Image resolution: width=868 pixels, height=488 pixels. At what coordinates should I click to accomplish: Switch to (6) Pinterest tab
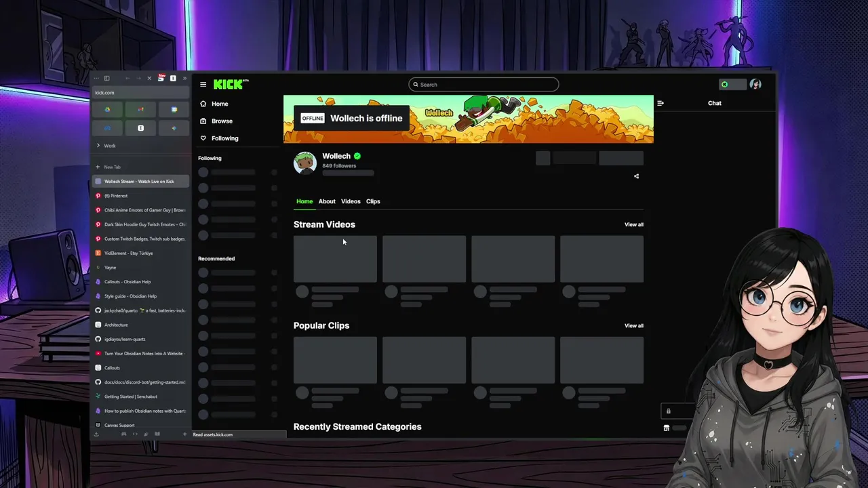pyautogui.click(x=140, y=196)
